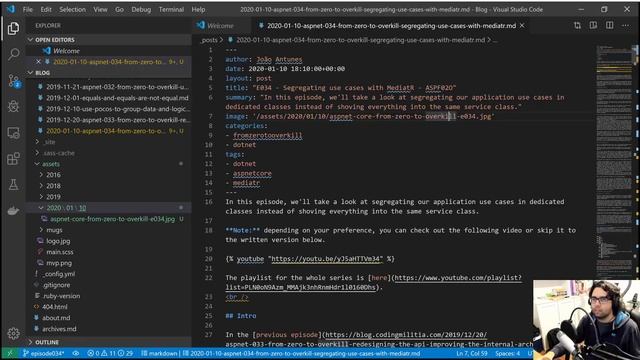This screenshot has width=640, height=360.
Task: Expand the mugs folder
Action: click(109, 230)
